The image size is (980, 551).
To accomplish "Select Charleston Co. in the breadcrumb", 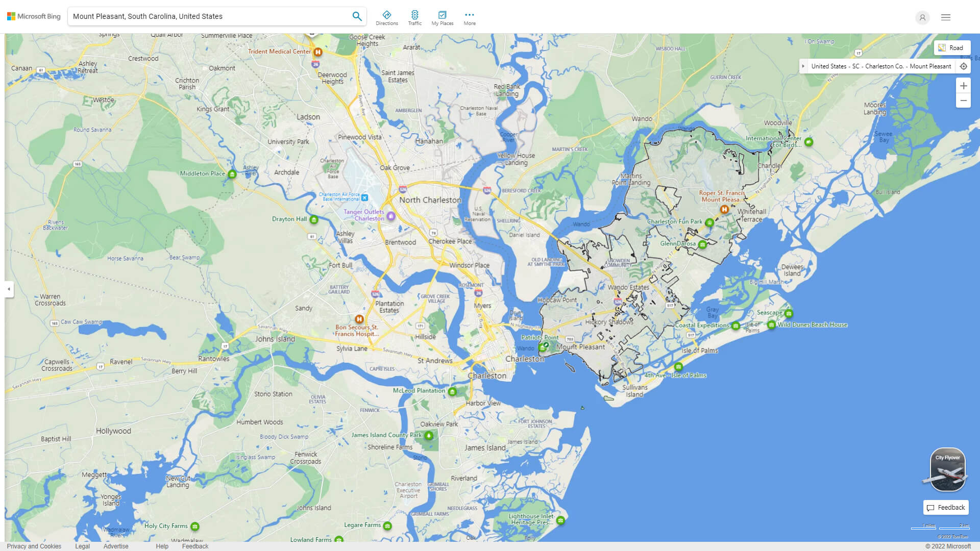I will click(884, 66).
